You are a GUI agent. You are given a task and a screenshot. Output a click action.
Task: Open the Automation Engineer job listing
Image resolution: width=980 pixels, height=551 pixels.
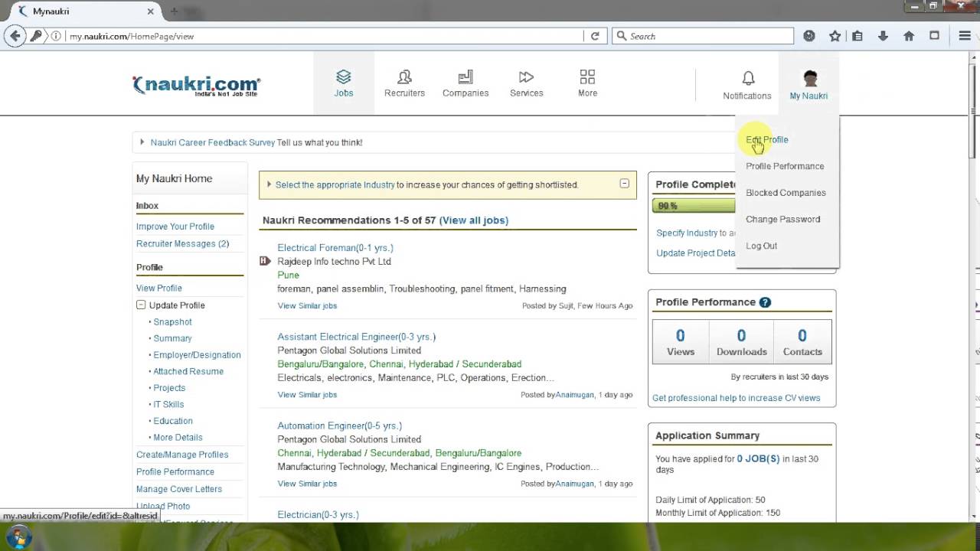(339, 425)
